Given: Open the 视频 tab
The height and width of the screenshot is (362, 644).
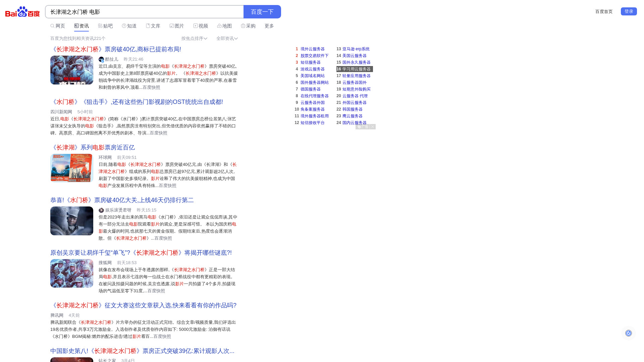Looking at the screenshot, I should (x=201, y=26).
